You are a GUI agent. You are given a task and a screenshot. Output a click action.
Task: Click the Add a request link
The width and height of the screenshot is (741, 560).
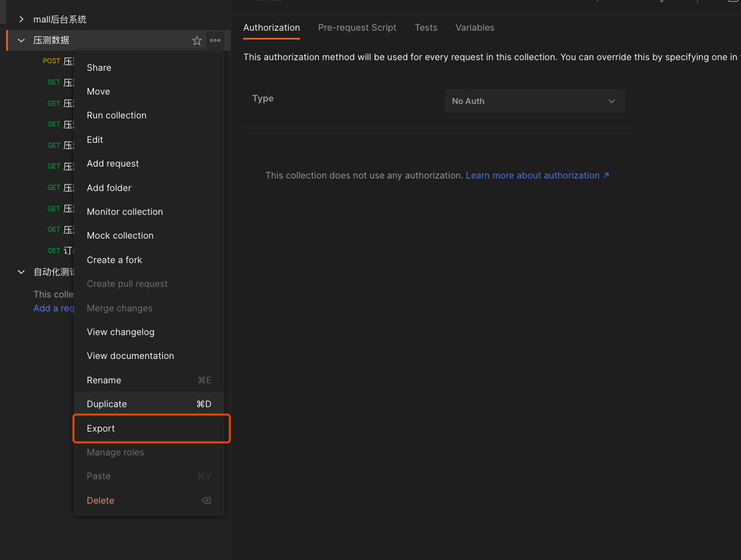[54, 308]
